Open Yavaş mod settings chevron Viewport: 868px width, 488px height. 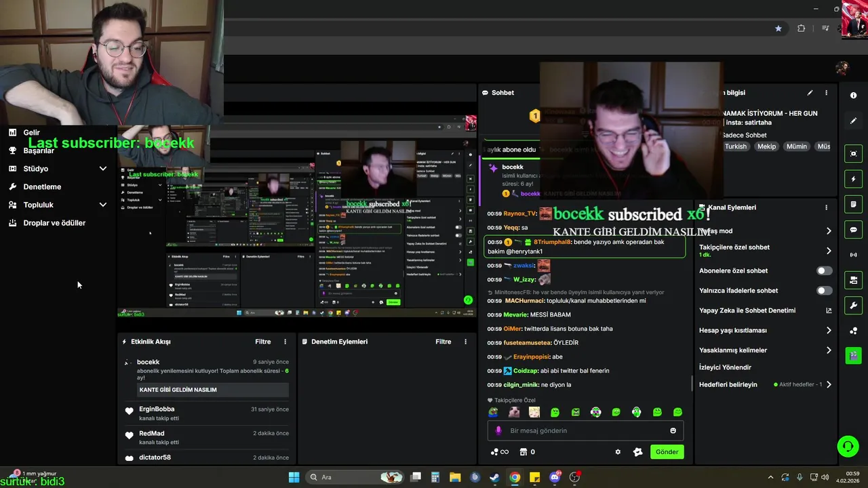829,231
